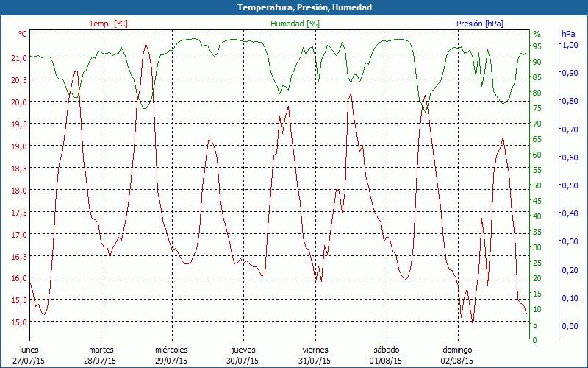Click the green '%' axis unit label

click(x=537, y=34)
